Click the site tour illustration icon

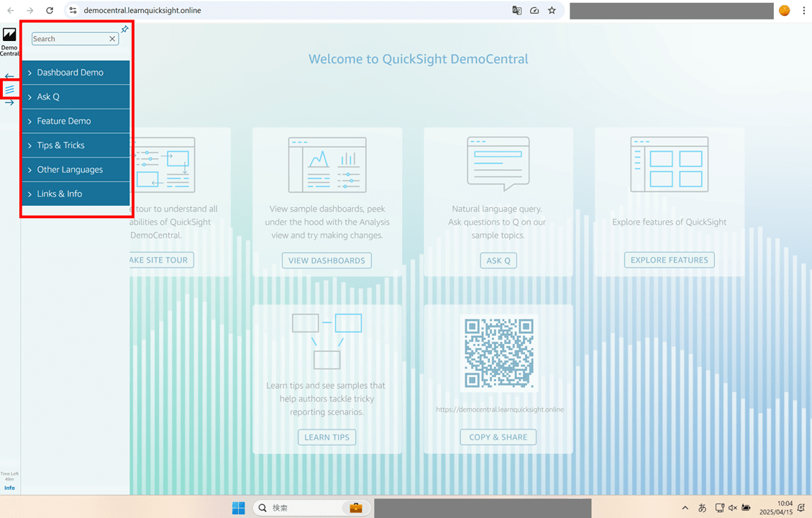(x=163, y=165)
